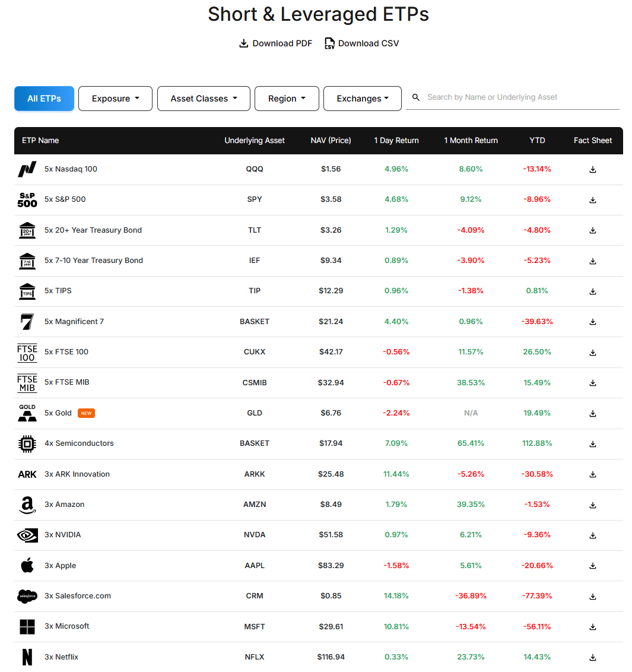Download the fact sheet for 5x Gold
Viewport: 632px width, 672px height.
point(592,413)
